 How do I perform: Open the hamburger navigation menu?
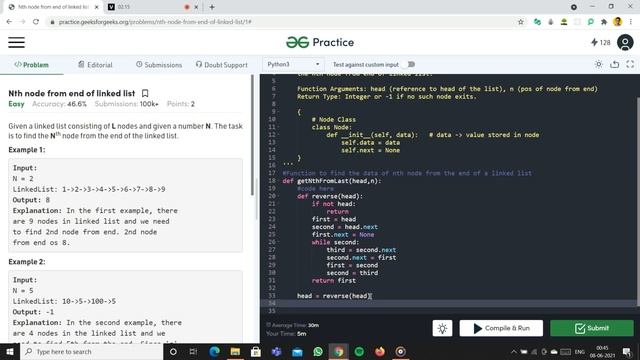pyautogui.click(x=16, y=42)
